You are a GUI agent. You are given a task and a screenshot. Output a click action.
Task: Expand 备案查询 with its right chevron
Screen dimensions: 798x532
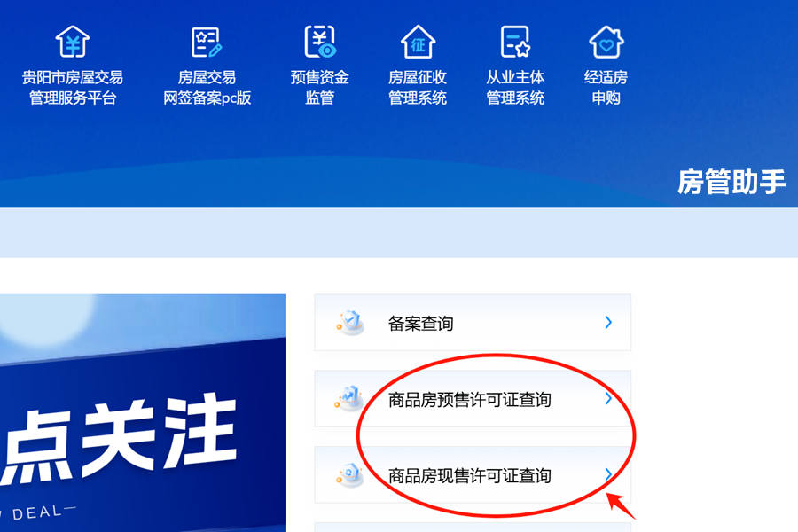point(608,322)
